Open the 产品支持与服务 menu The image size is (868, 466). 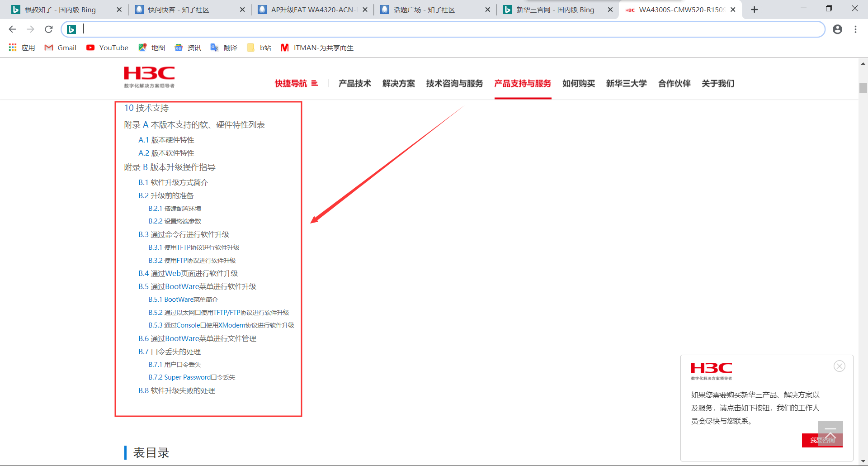tap(523, 83)
